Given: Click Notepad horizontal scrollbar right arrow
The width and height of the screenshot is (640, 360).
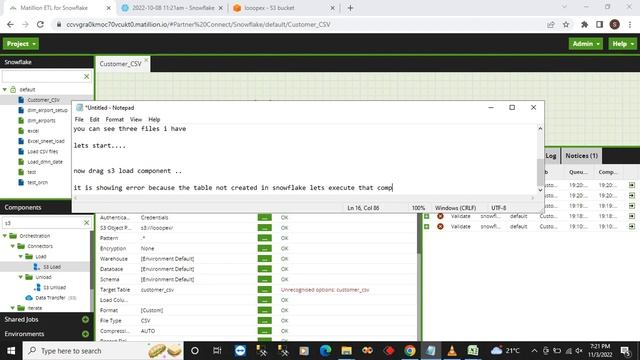Looking at the screenshot, I should click(x=533, y=198).
